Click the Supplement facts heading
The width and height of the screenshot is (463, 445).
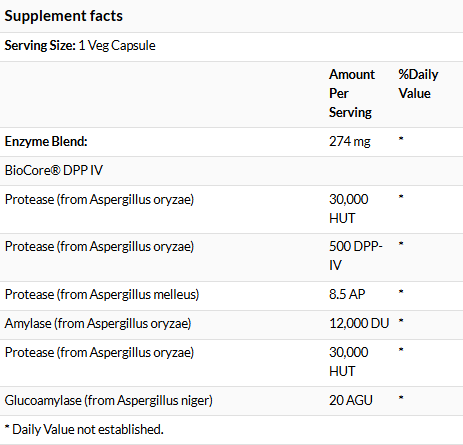coord(63,16)
